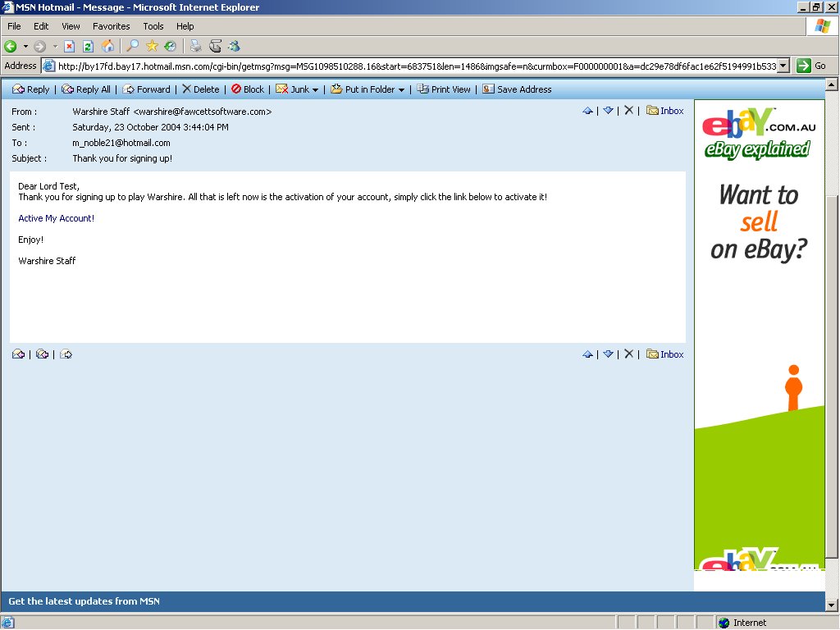This screenshot has height=630, width=840.
Task: Open Favorites star icon
Action: [152, 46]
